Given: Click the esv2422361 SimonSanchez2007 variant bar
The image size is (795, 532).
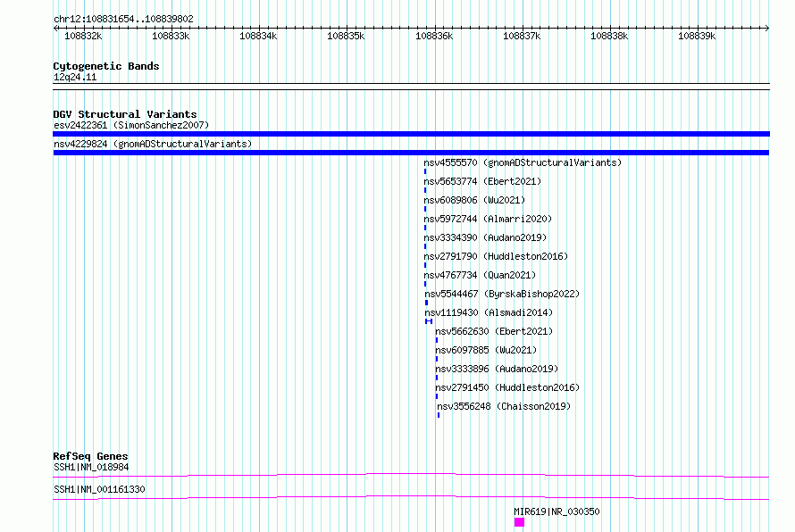Looking at the screenshot, I should click(411, 134).
